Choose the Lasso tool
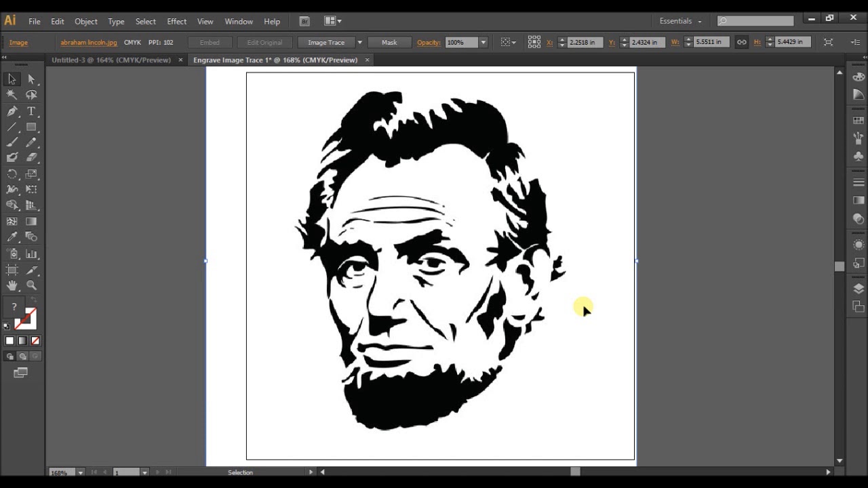The image size is (868, 488). point(31,96)
